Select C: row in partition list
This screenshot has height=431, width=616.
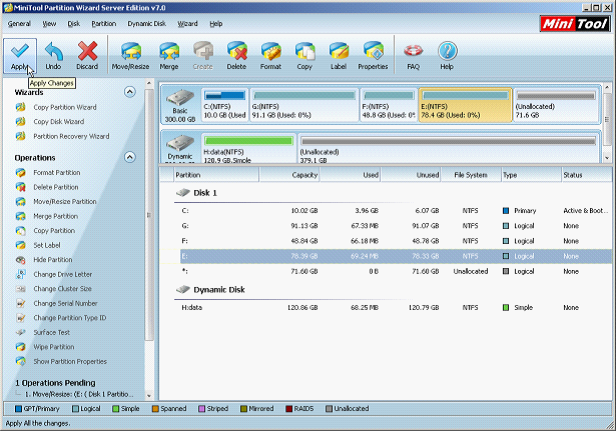coord(393,211)
